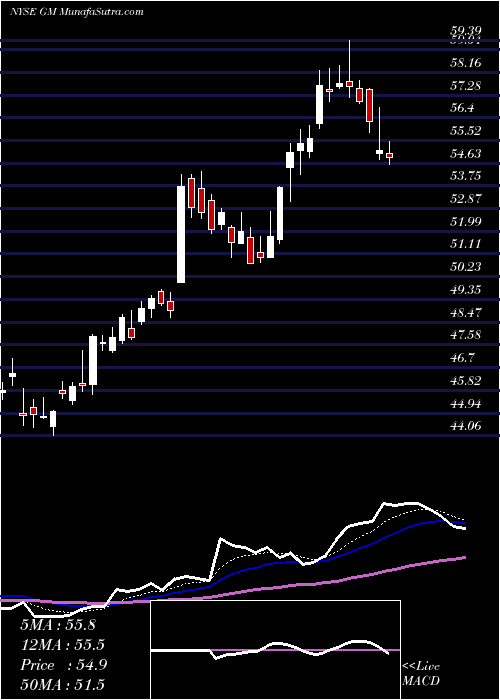Click the 55.52 price axis label
500x700 pixels.
[x=466, y=131]
